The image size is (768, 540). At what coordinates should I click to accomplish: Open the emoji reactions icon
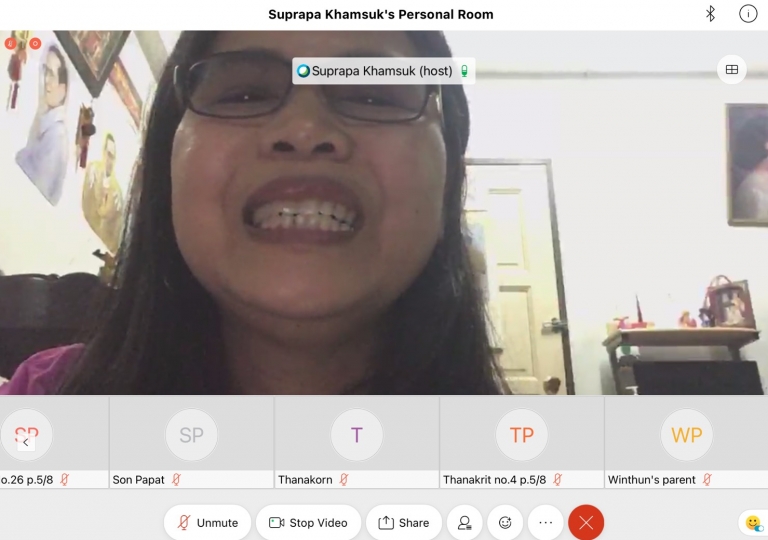(x=505, y=522)
